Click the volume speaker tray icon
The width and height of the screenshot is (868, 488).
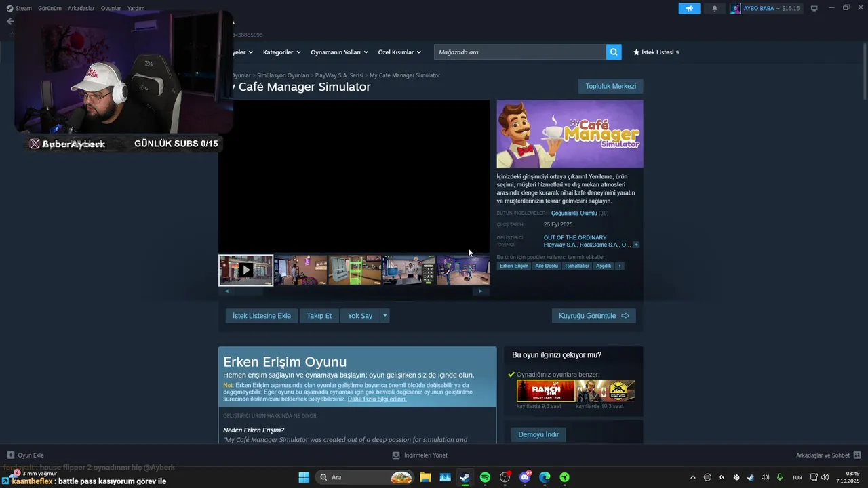(x=766, y=477)
